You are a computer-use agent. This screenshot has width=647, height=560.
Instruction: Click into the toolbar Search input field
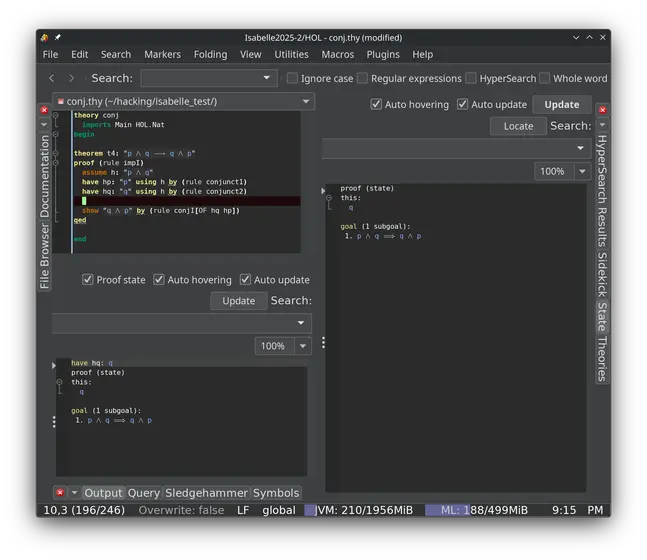pyautogui.click(x=202, y=78)
